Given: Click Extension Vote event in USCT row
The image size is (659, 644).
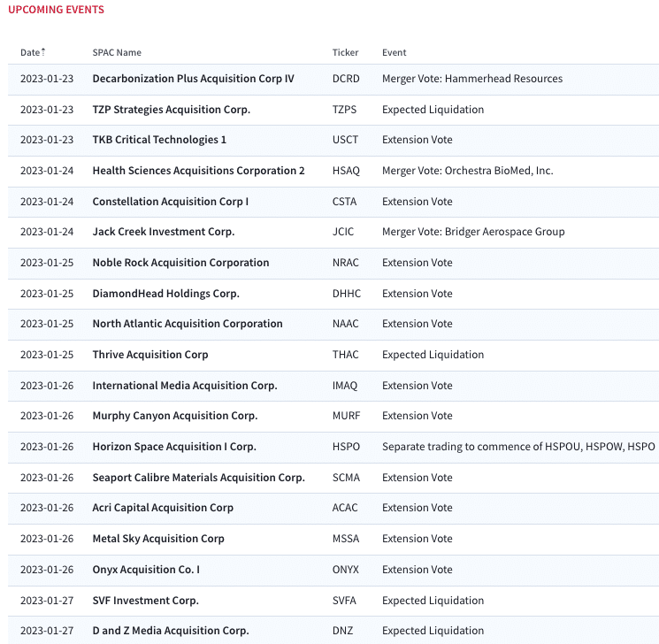Looking at the screenshot, I should tap(417, 140).
